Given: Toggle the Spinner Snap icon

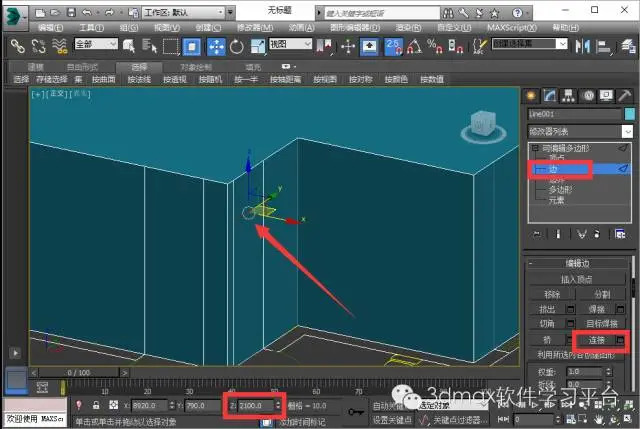Looking at the screenshot, I should pyautogui.click(x=456, y=46).
